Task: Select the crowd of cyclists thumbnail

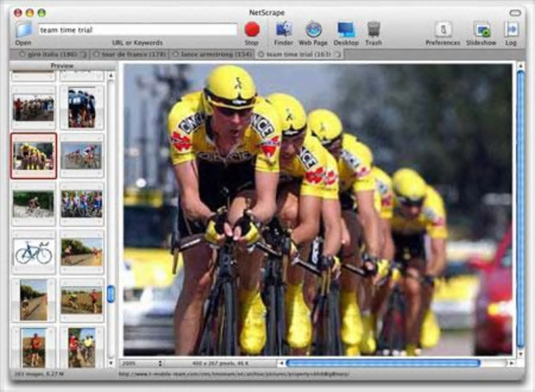Action: coord(34,108)
